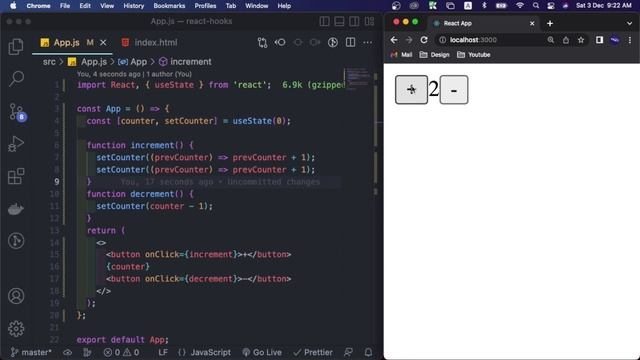Change LF end-of-line setting in the status bar
Screen dimensions: 640x360
(163, 352)
